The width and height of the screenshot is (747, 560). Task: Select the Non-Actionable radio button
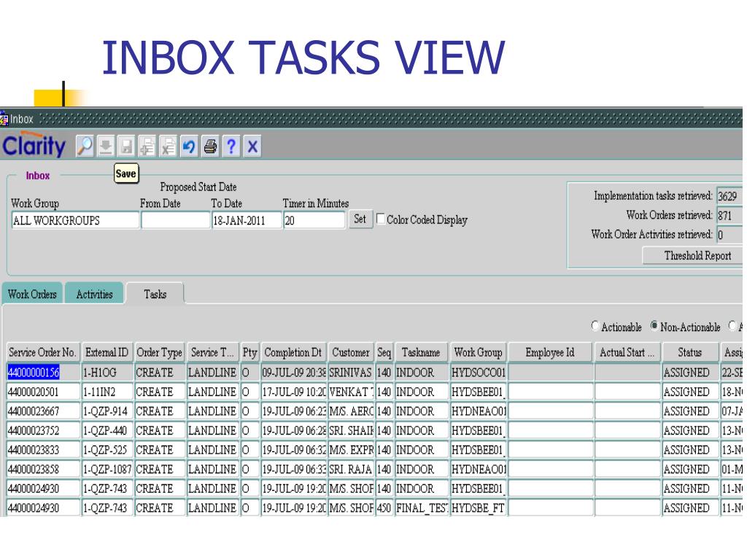click(654, 327)
